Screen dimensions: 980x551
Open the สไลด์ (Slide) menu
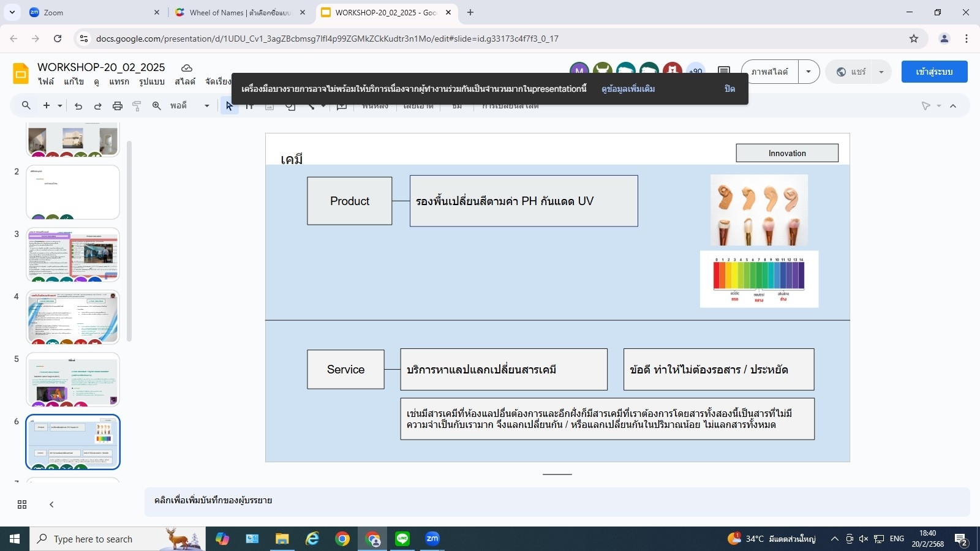185,81
